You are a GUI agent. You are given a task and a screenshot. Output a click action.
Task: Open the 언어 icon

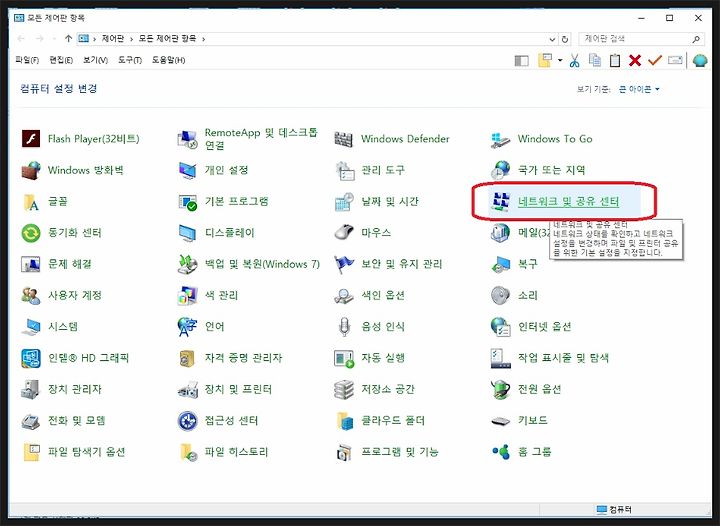[187, 326]
